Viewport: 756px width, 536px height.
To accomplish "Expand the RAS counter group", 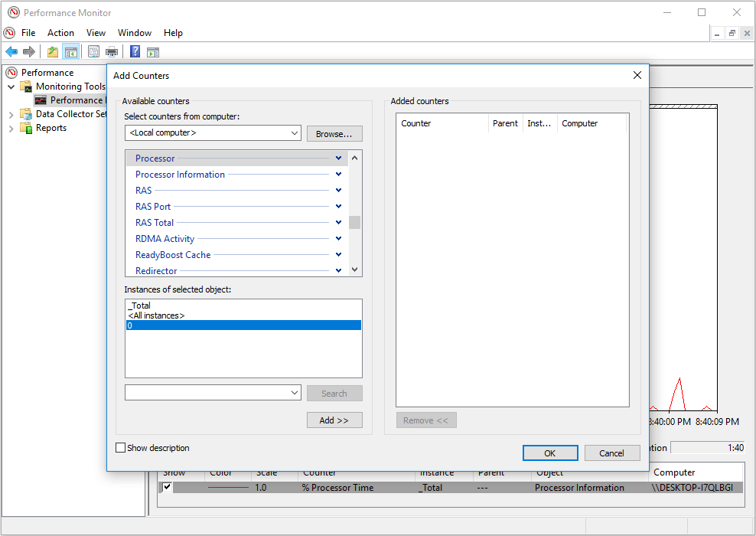I will (338, 190).
